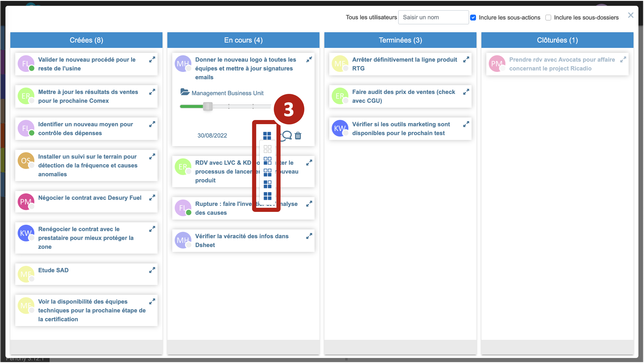Enable 'Inclure les sous-dossiers' checkbox
644x363 pixels.
point(548,18)
